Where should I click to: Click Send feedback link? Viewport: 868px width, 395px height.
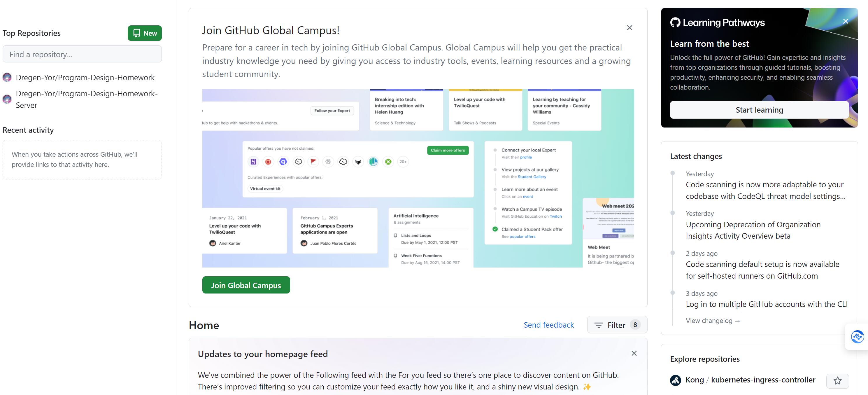pyautogui.click(x=548, y=325)
